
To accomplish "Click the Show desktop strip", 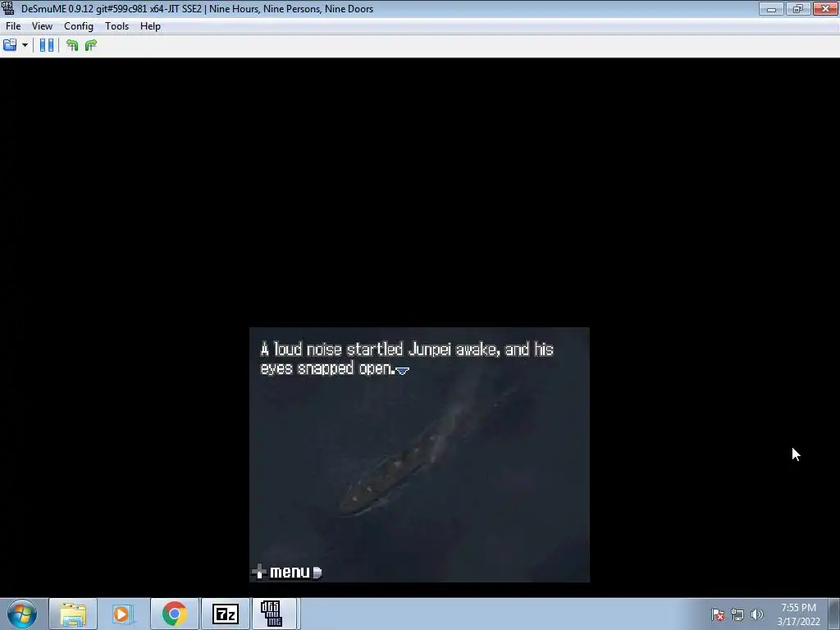I will [834, 614].
